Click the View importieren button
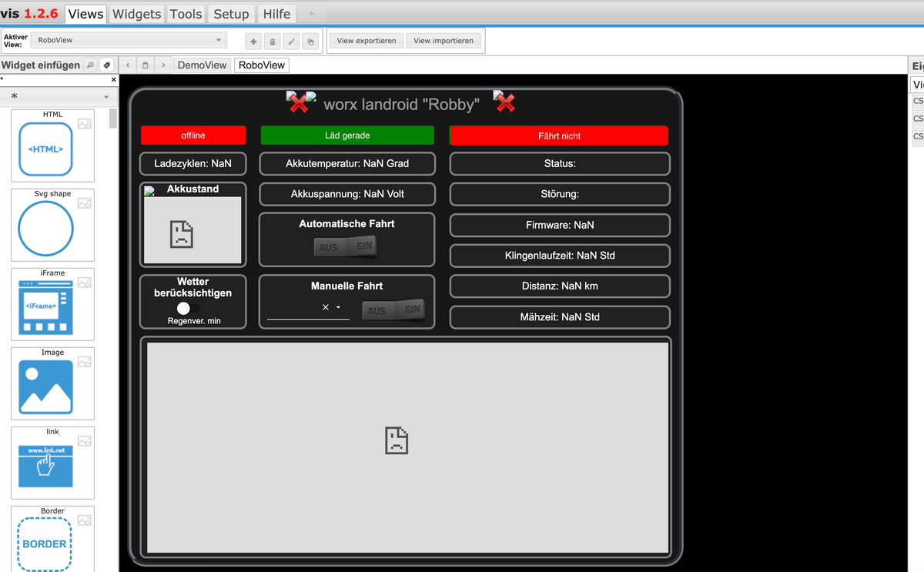 point(444,41)
